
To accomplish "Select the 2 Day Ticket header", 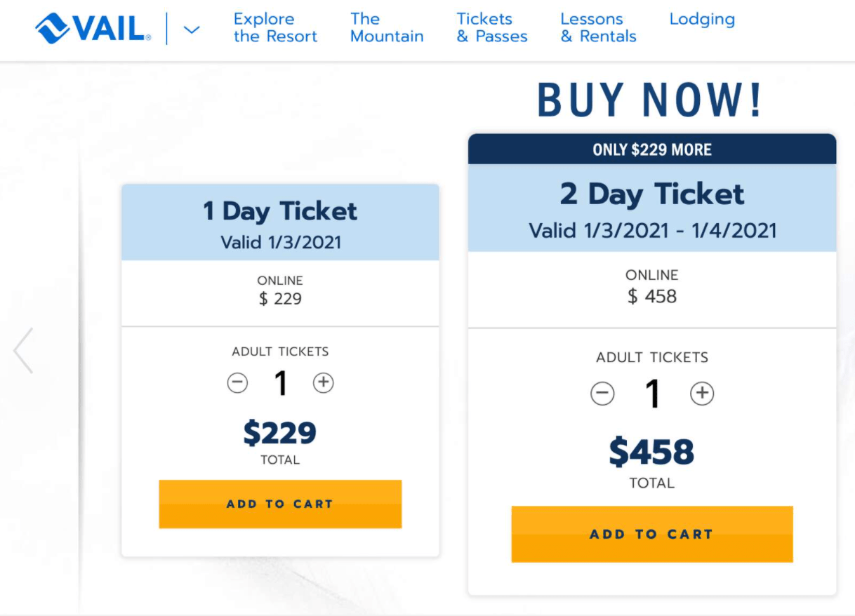I will coord(651,194).
